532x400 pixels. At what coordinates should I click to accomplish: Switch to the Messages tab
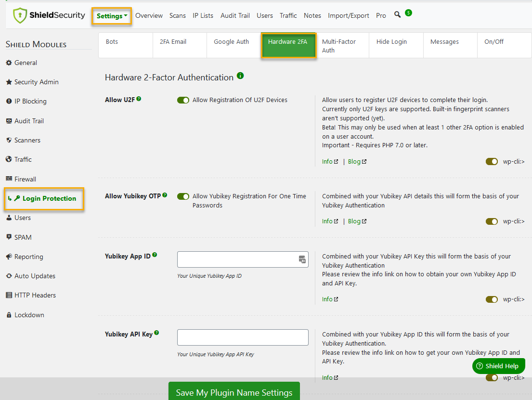pyautogui.click(x=450, y=45)
